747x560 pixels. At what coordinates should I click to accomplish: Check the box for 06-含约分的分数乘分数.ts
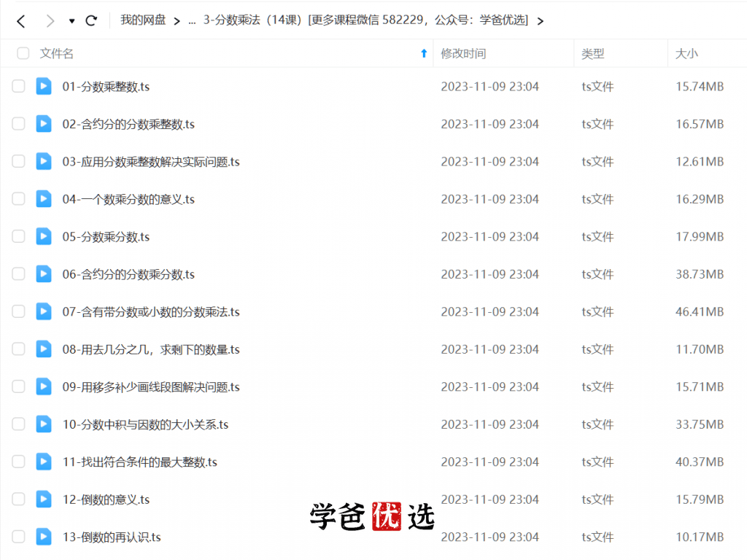coord(18,274)
